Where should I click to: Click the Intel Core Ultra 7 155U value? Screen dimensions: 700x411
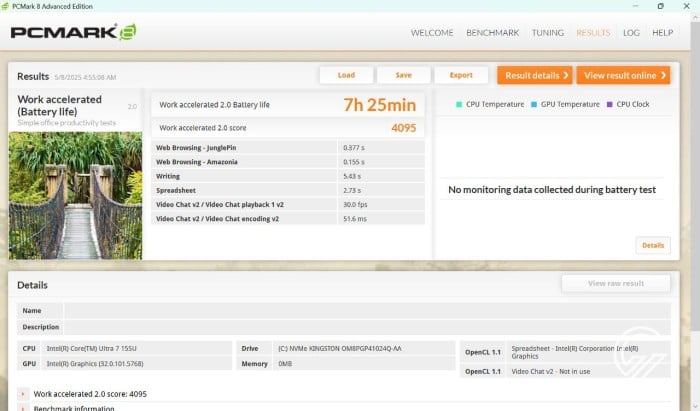92,349
